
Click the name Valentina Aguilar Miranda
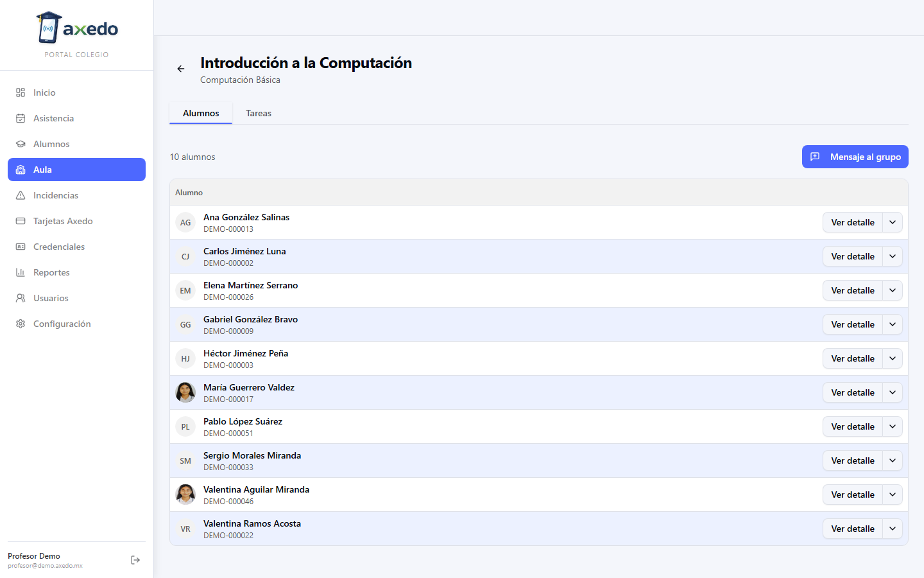pyautogui.click(x=256, y=489)
